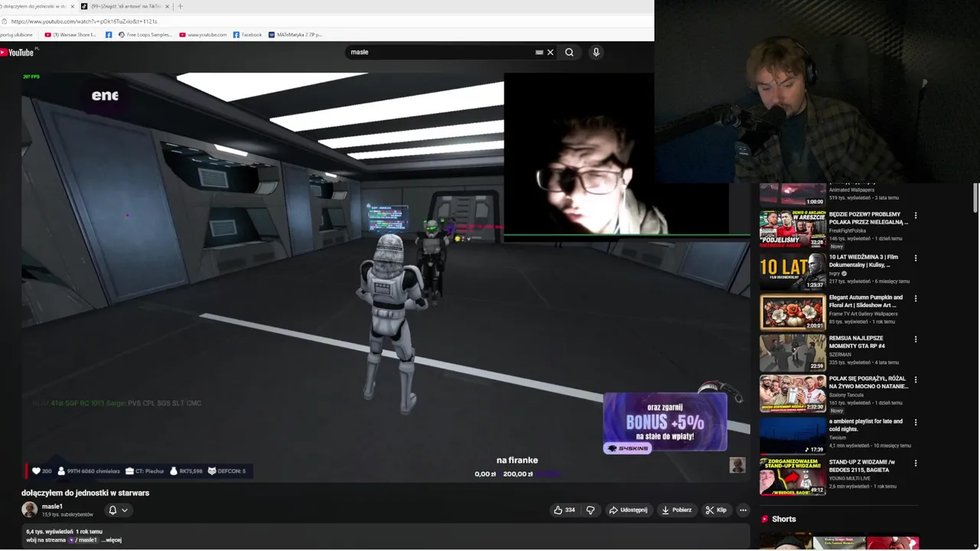
Task: Open 'Elegant Autumn Pumpkin' video thumbnail
Action: click(792, 311)
